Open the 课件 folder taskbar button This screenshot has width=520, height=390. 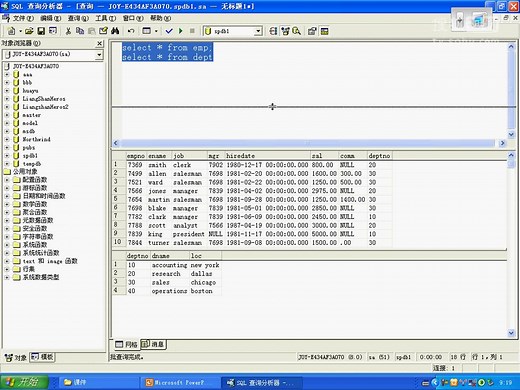99,382
